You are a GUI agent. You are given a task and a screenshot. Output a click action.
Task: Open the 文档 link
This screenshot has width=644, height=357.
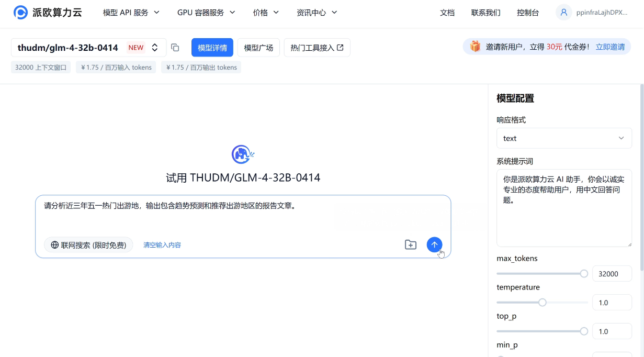point(447,13)
